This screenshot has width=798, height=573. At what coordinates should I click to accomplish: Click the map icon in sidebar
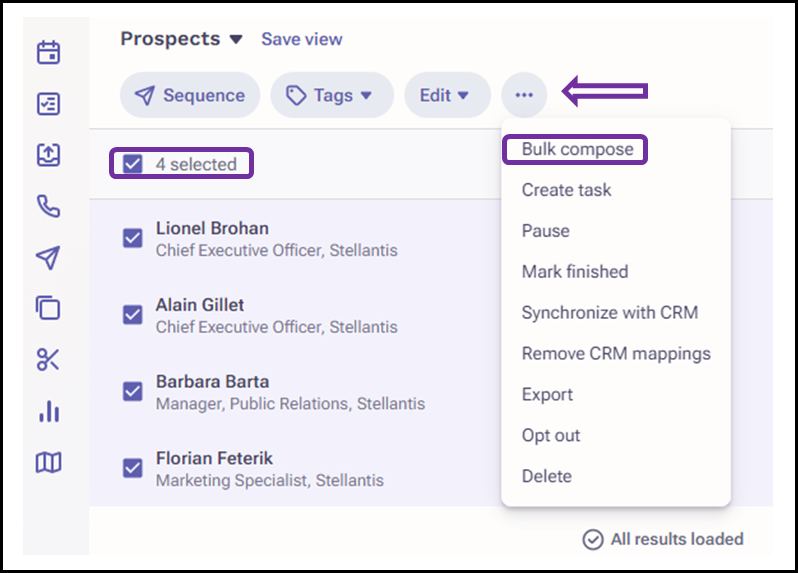48,462
